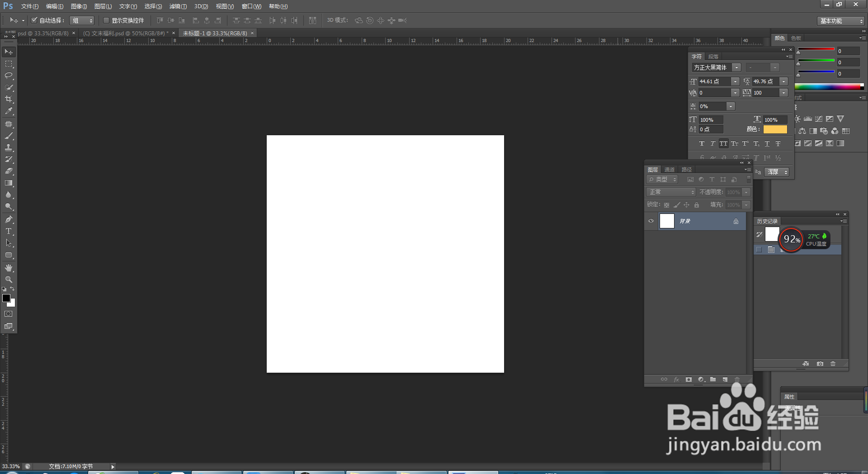
Task: Create a new group with folder icon
Action: point(713,379)
